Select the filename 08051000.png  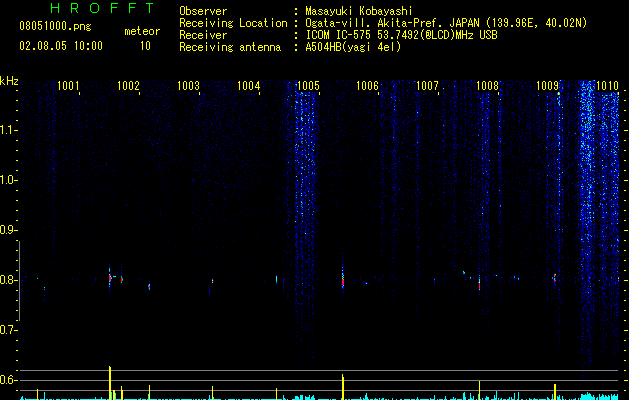[55, 27]
